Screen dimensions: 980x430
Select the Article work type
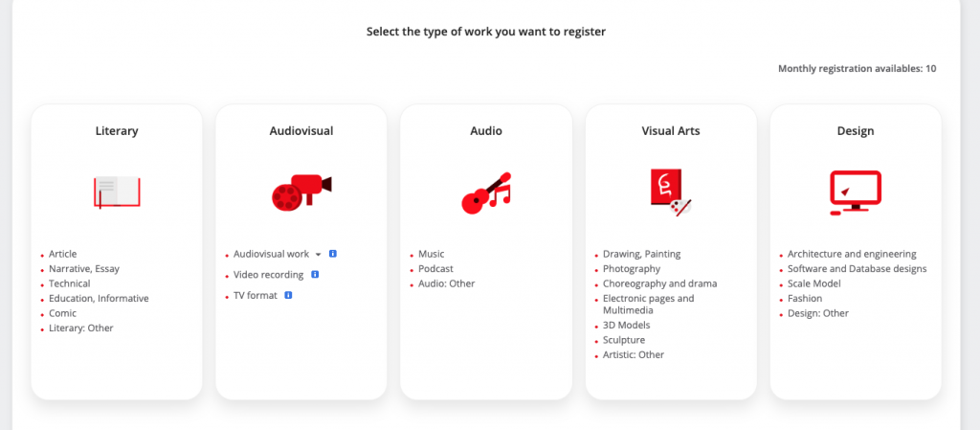[x=62, y=254]
